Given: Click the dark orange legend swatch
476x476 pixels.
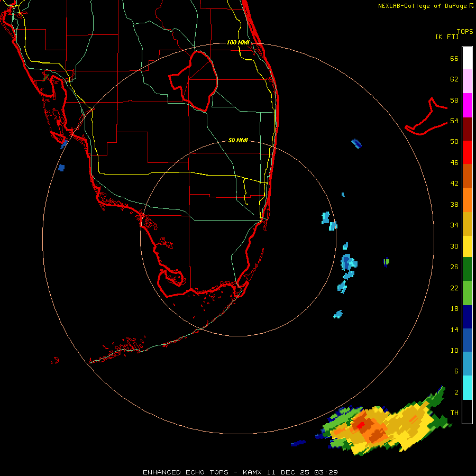Looking at the screenshot, I should coord(467,176).
